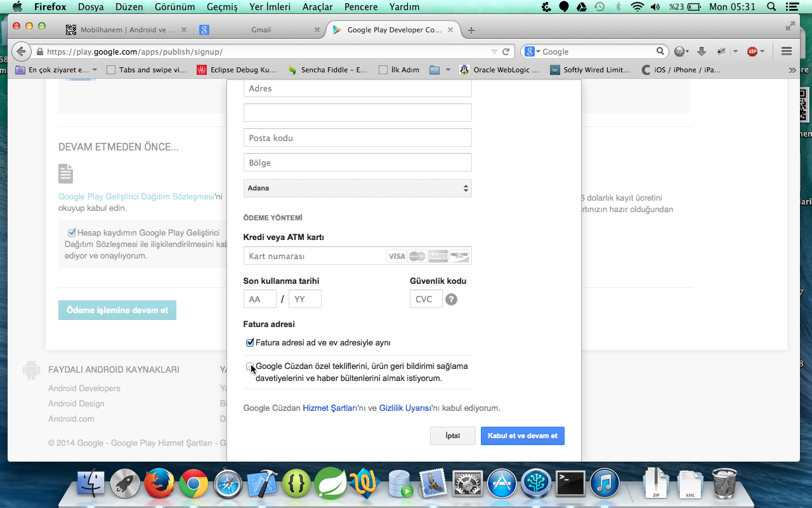Click the Adblock Plus ABP icon
812x508 pixels.
click(752, 51)
